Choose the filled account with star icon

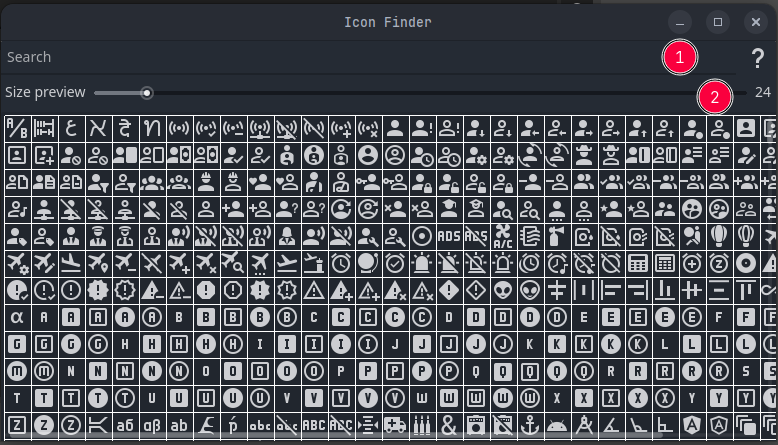pos(611,209)
